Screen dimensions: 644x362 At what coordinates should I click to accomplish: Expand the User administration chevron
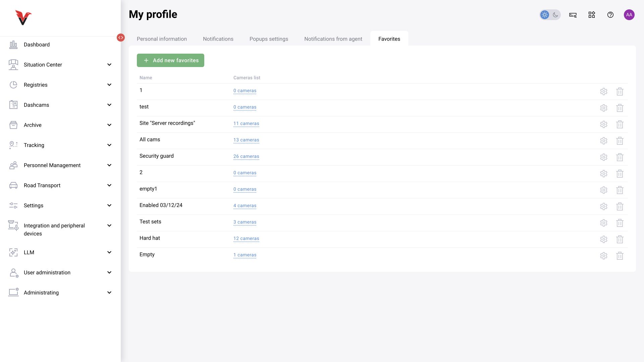[x=109, y=273]
